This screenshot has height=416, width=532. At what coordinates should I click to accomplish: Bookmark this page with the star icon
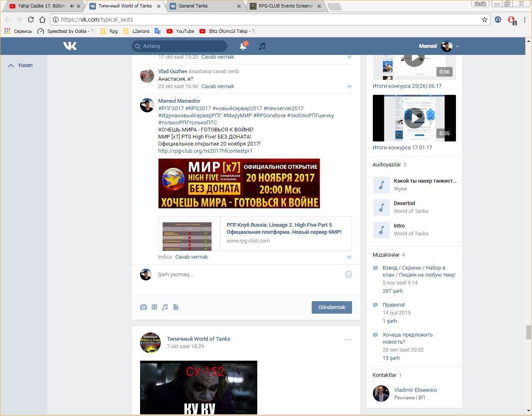point(484,20)
